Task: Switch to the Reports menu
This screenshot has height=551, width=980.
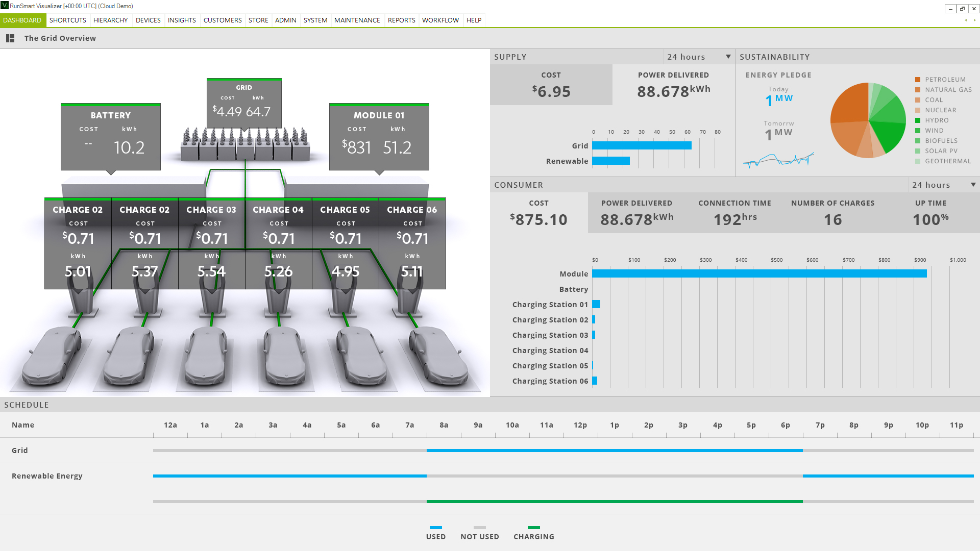Action: click(401, 20)
